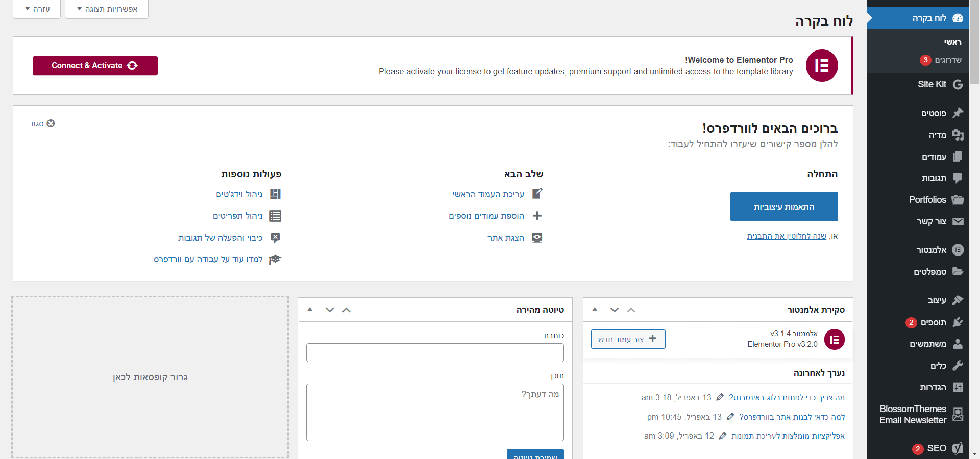Image resolution: width=980 pixels, height=459 pixels.
Task: Click widgets icon beside ניהול וידג'טים
Action: click(275, 194)
